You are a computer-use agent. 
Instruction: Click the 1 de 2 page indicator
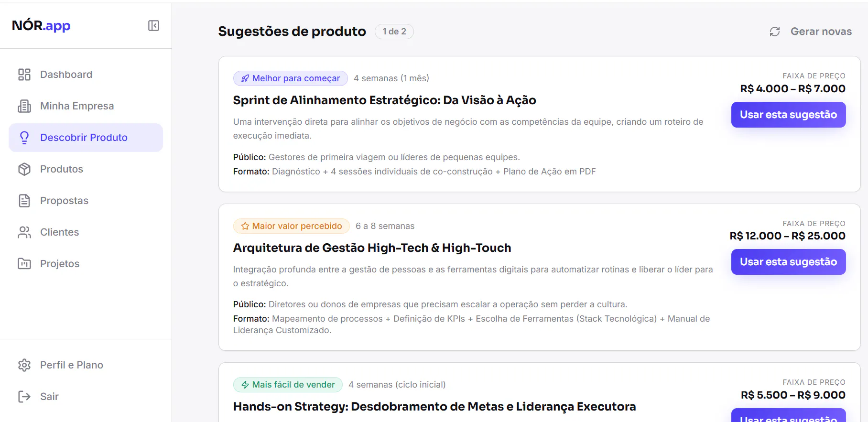[394, 32]
